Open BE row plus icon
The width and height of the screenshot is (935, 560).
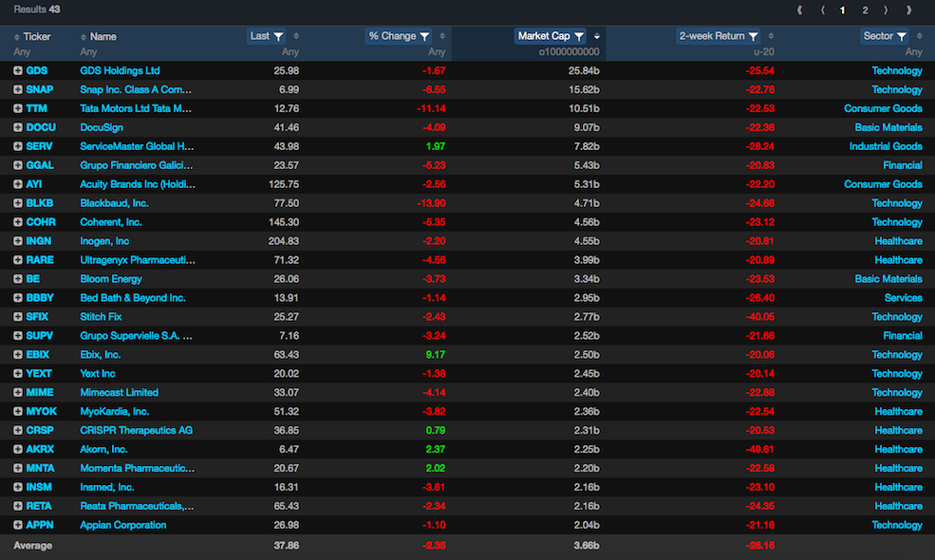pyautogui.click(x=18, y=278)
